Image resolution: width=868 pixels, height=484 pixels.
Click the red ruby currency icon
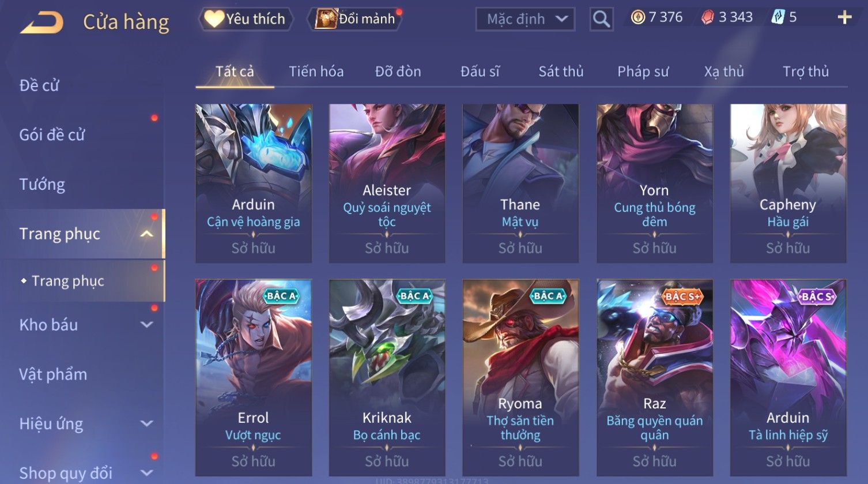707,17
